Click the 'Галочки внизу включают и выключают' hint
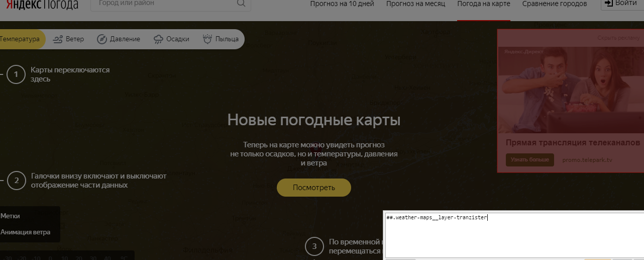Image resolution: width=644 pixels, height=260 pixels. 98,181
